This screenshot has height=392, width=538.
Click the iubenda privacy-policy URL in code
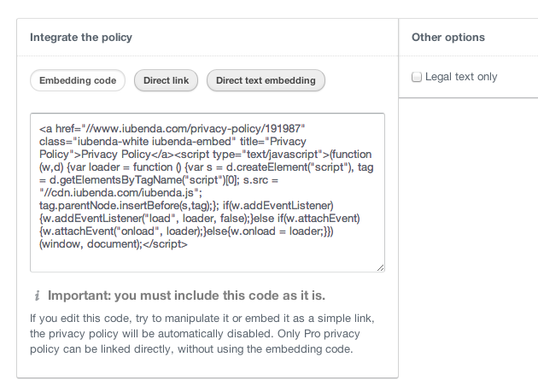(x=193, y=129)
